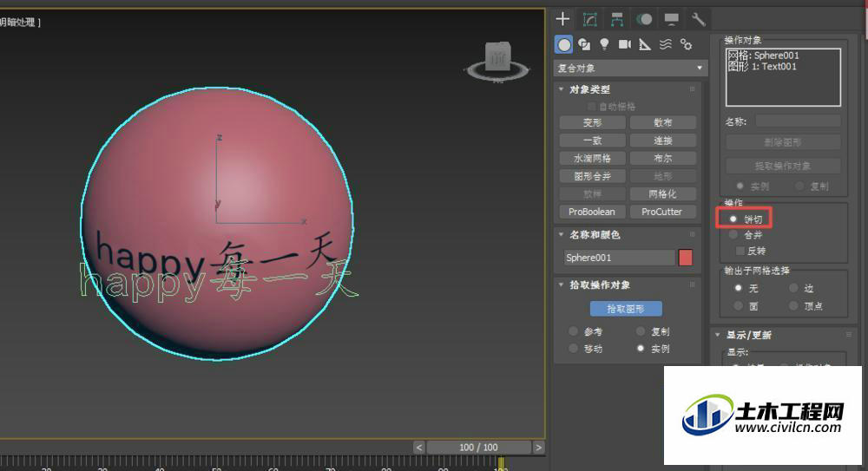Screen dimensions: 868x471
Task: Edit the Sphere001 object name field
Action: [619, 258]
